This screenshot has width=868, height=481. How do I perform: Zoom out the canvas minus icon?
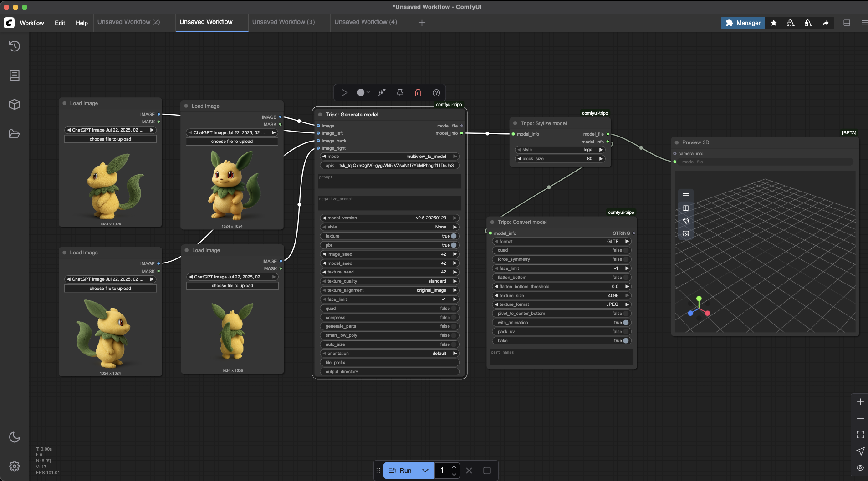click(x=860, y=418)
